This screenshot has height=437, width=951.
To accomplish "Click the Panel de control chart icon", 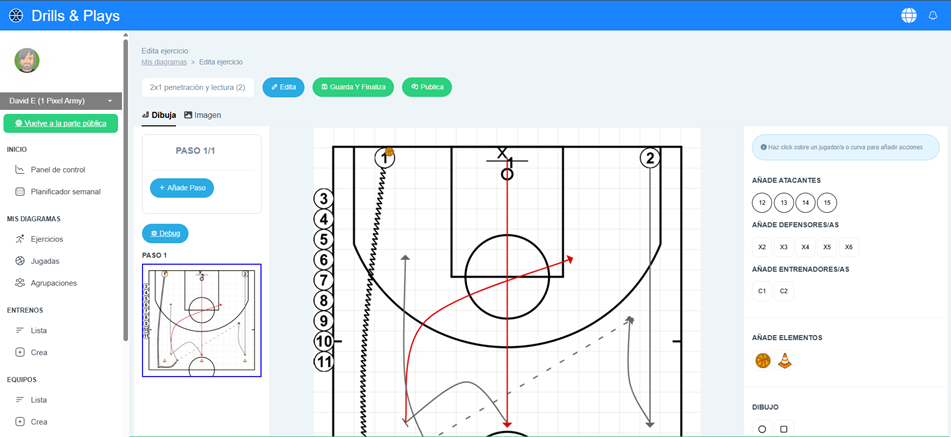I will (19, 170).
